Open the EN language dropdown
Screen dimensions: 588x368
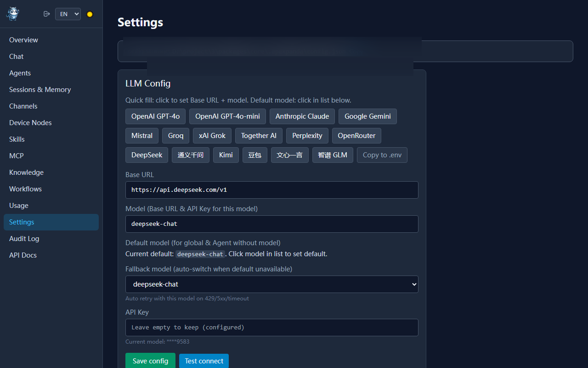pos(68,14)
